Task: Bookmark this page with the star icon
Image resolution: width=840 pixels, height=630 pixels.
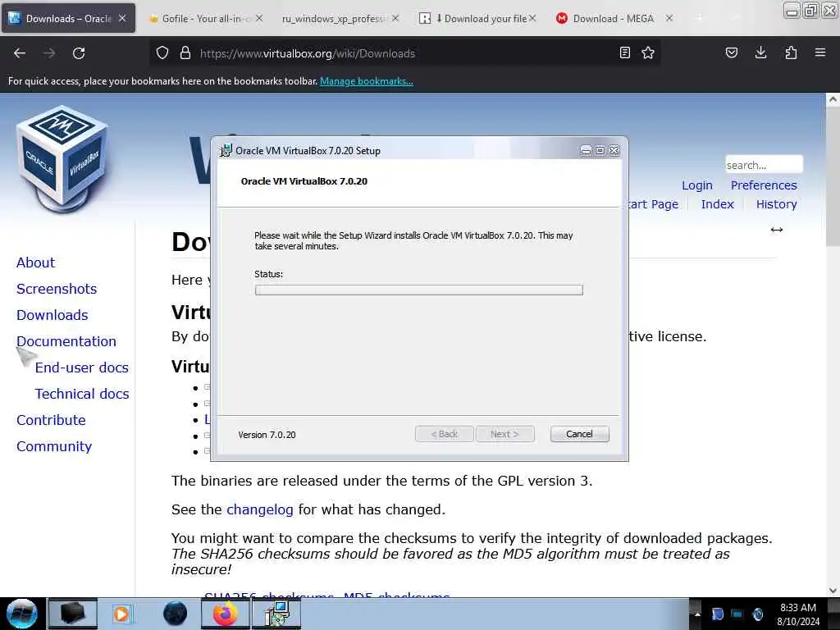Action: 648,52
